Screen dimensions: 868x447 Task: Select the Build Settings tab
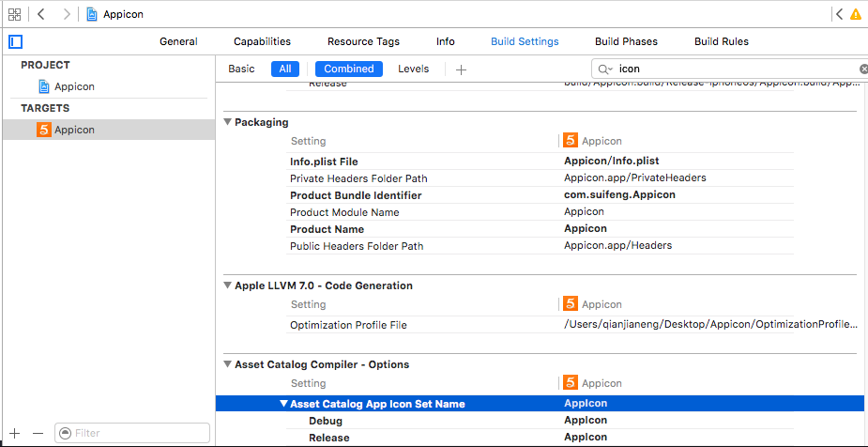tap(525, 41)
